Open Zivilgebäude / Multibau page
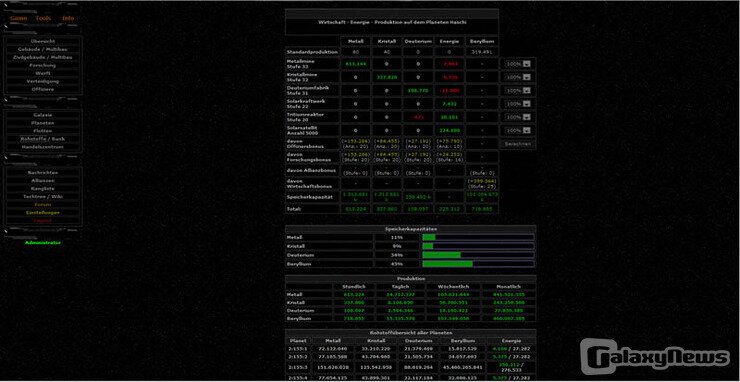740x382 pixels. pyautogui.click(x=43, y=57)
